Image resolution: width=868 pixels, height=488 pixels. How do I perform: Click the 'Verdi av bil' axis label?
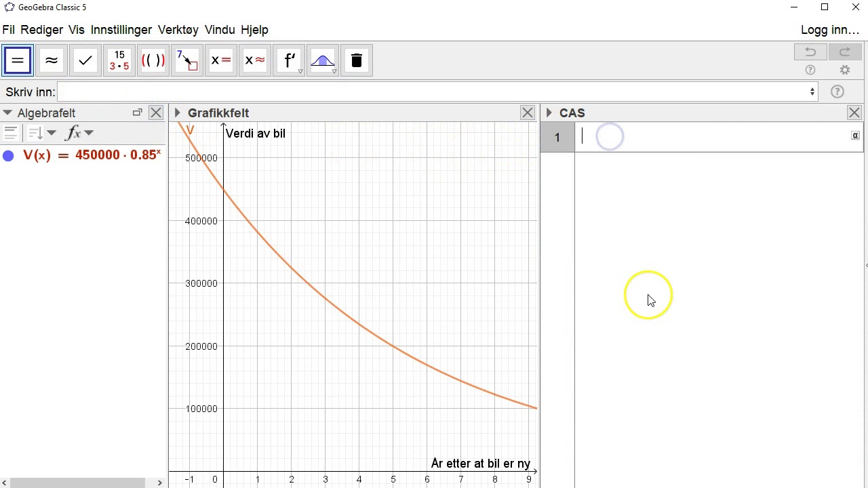(256, 134)
